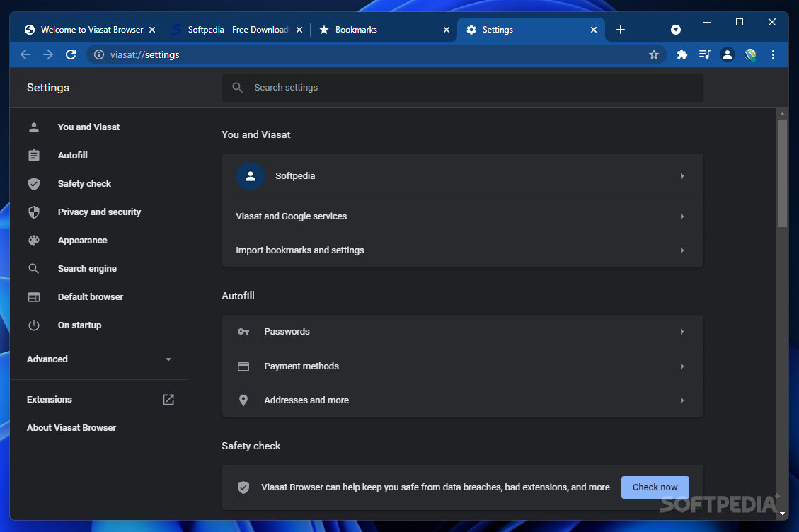Viewport: 799px width, 532px height.
Task: Switch to Welcome to Viasat Browser tab
Action: tap(85, 30)
